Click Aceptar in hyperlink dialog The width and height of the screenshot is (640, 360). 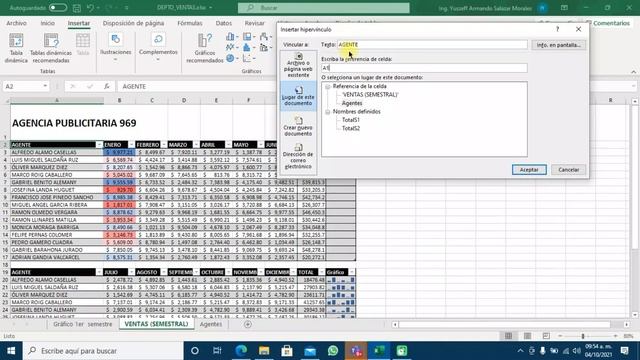pos(529,169)
